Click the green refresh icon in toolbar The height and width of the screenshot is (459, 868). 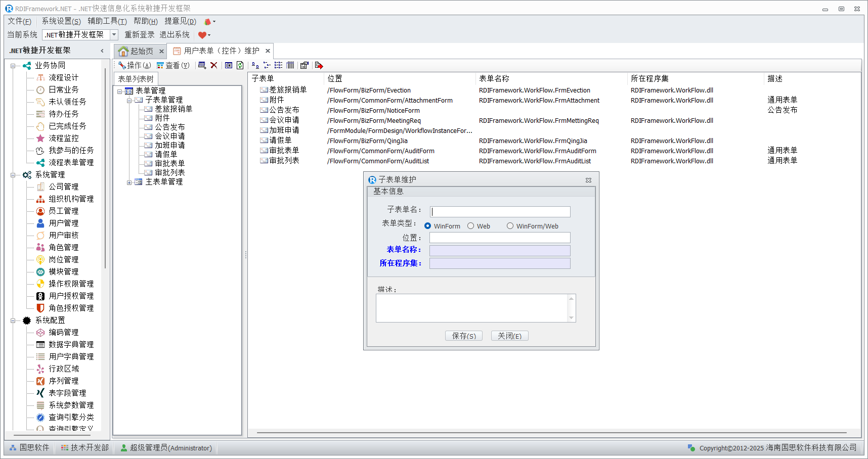[240, 65]
